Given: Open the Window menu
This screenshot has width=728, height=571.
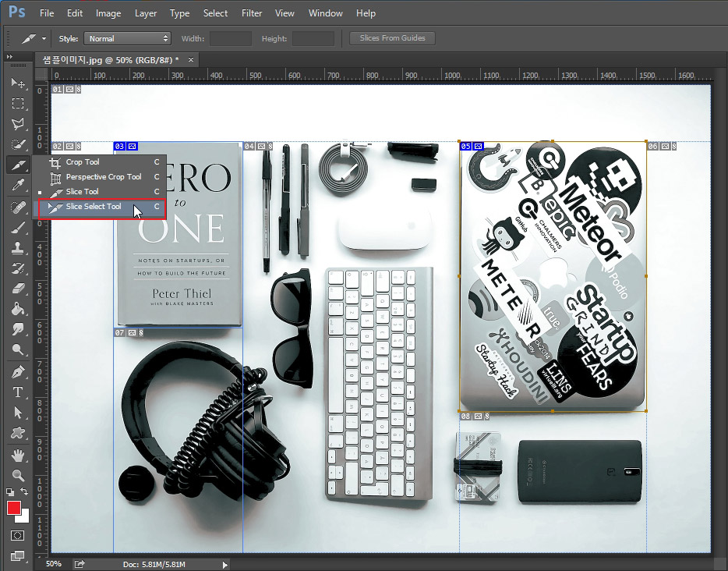Looking at the screenshot, I should coord(326,13).
